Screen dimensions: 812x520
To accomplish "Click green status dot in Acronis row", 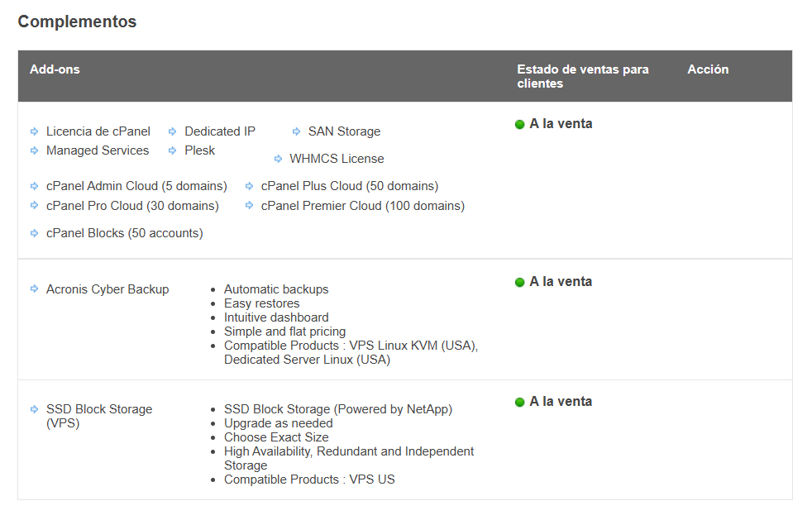I will 520,283.
